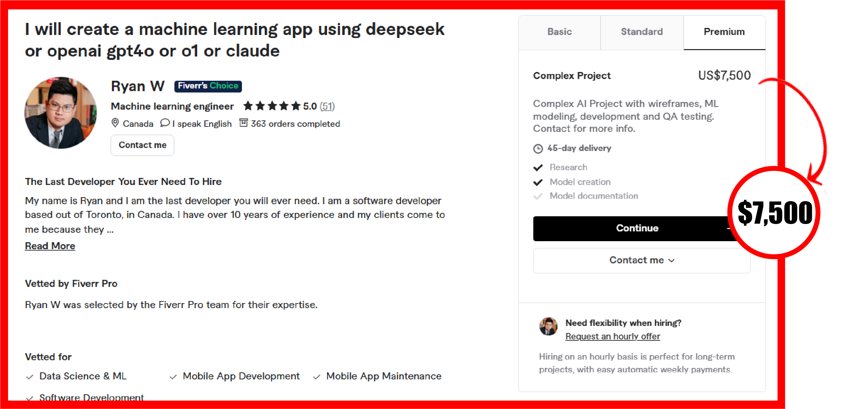
Task: Click Ryan W's large profile photo
Action: click(x=60, y=113)
